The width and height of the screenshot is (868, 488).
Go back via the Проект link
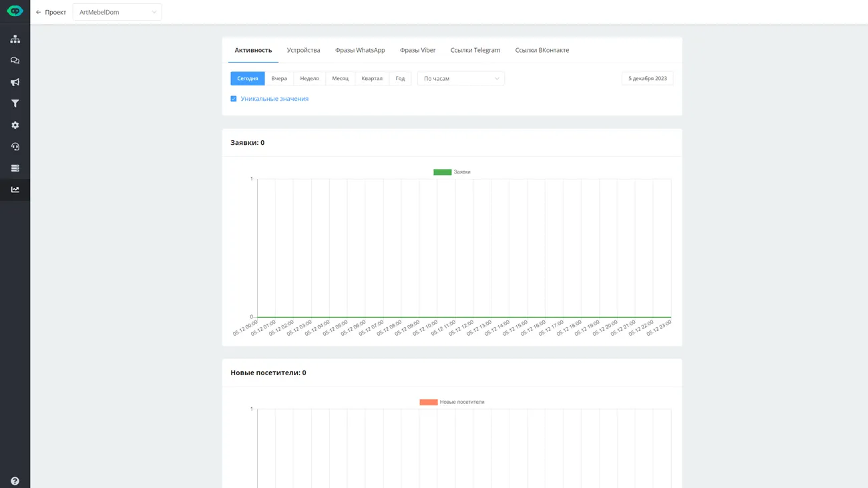click(x=51, y=12)
